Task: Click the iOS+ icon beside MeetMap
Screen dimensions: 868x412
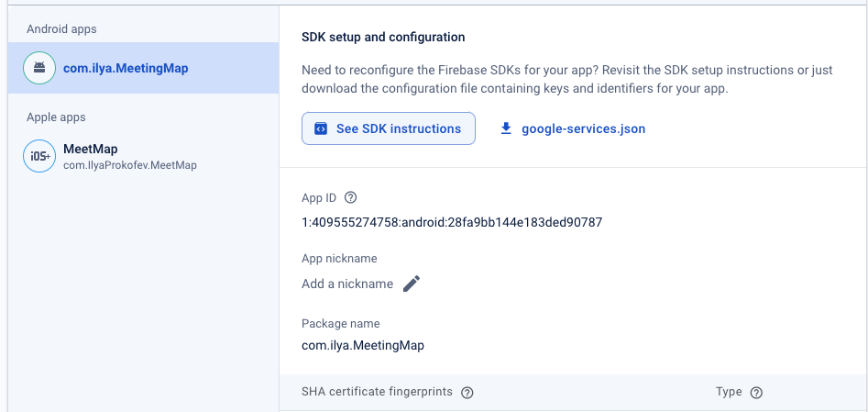Action: tap(39, 156)
